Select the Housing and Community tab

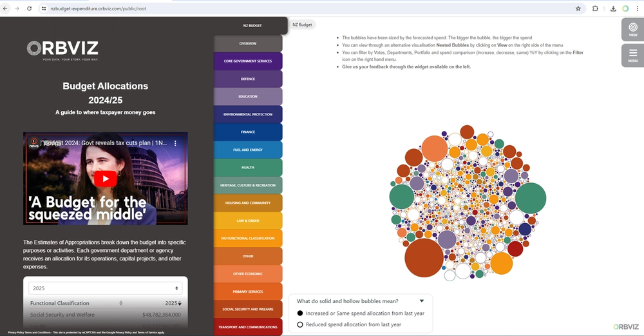[248, 203]
